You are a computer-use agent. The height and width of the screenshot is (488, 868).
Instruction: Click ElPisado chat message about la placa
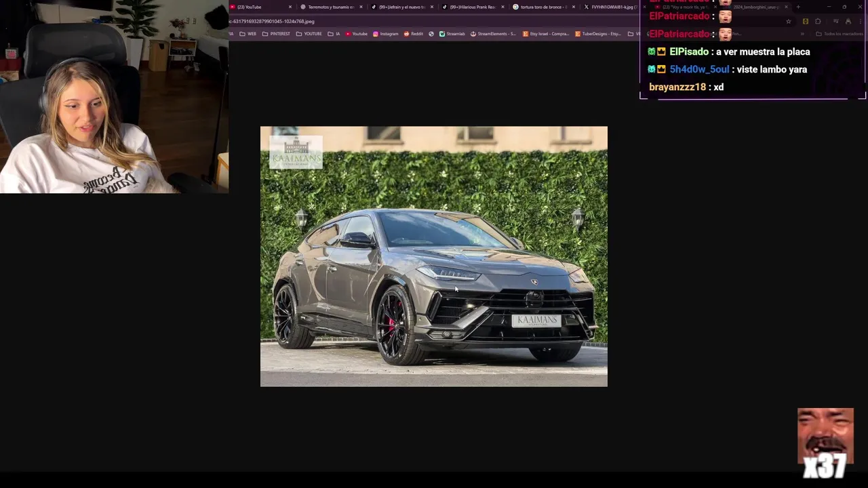729,52
